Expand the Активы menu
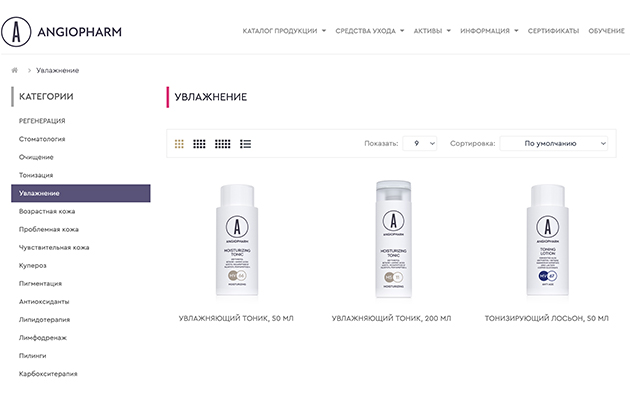Image resolution: width=630 pixels, height=400 pixels. [432, 31]
